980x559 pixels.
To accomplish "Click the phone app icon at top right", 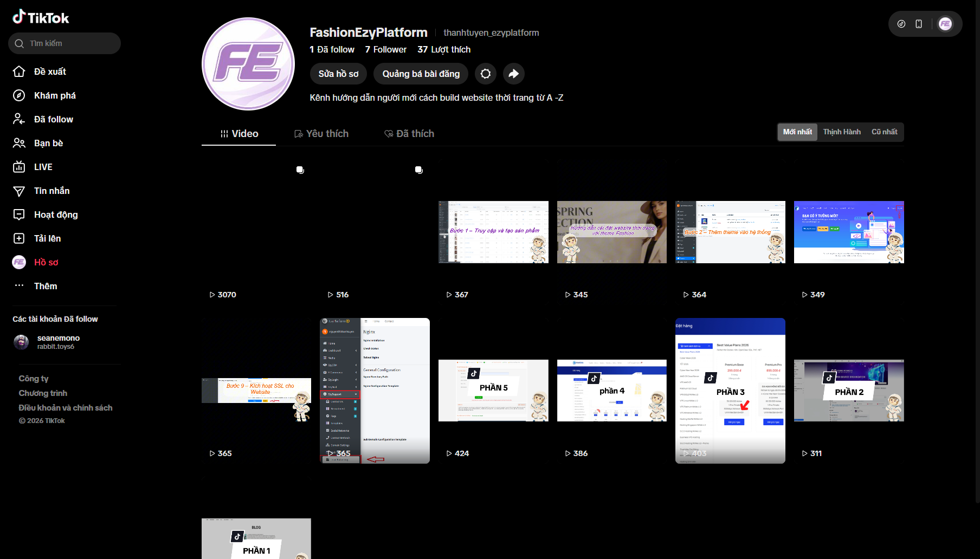I will 919,24.
